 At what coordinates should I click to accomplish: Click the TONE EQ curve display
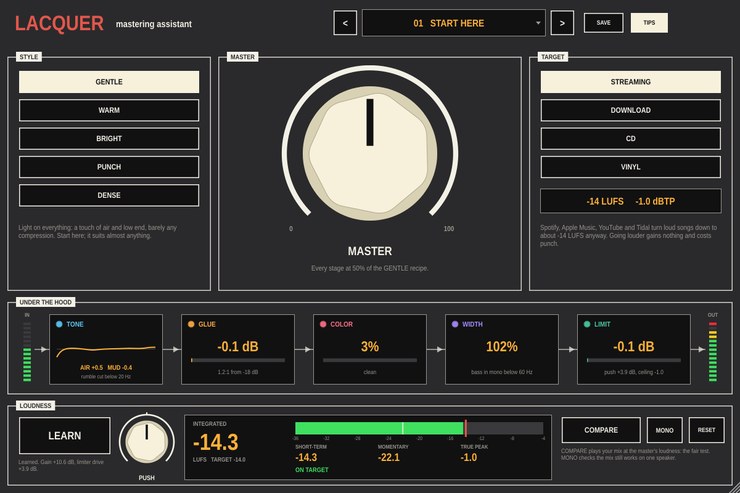coord(106,351)
